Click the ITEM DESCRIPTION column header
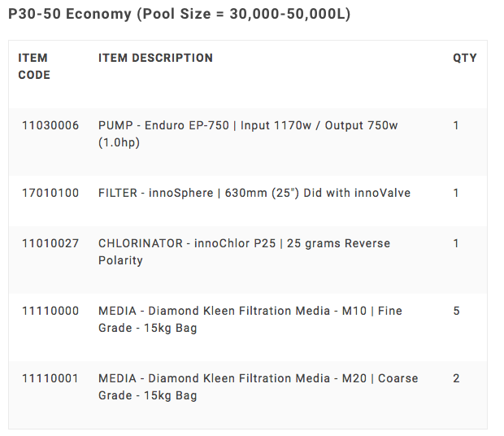 [x=155, y=58]
